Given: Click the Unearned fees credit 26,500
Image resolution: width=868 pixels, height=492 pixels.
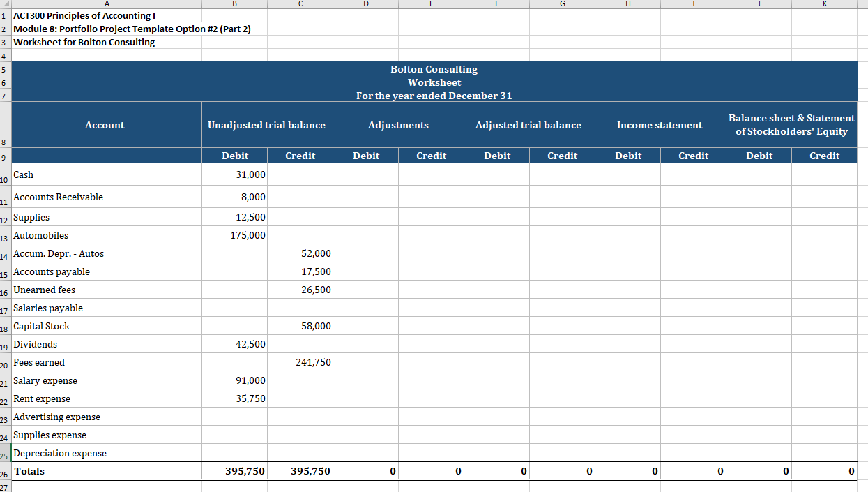Looking at the screenshot, I should 300,290.
